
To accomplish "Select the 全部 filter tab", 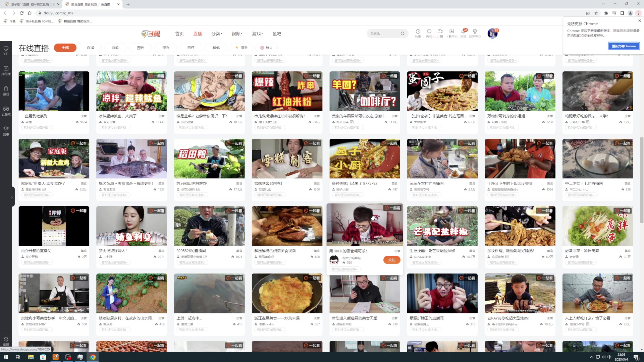I will pos(65,48).
